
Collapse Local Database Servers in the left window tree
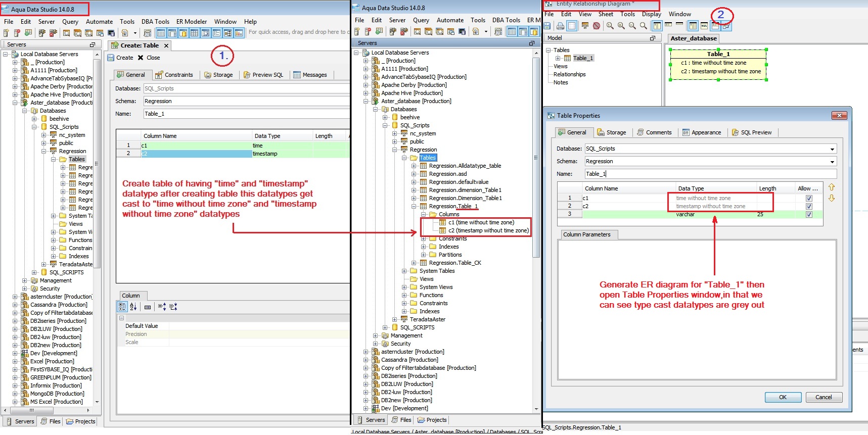[x=5, y=54]
